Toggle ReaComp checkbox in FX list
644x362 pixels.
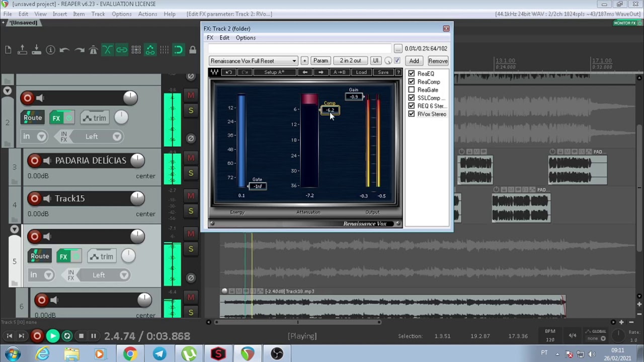click(x=412, y=82)
